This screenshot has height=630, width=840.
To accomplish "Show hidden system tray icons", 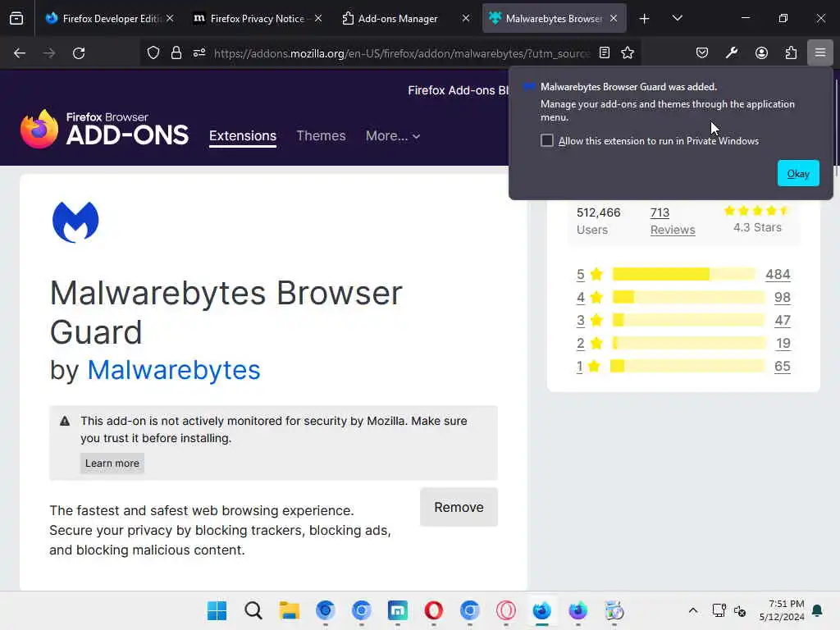I will [x=692, y=610].
